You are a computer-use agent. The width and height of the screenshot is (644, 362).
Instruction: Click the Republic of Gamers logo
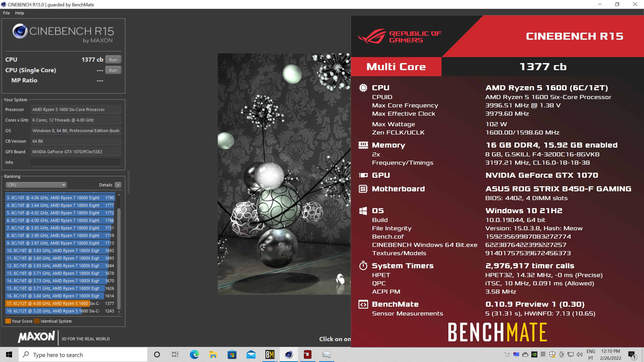(399, 36)
